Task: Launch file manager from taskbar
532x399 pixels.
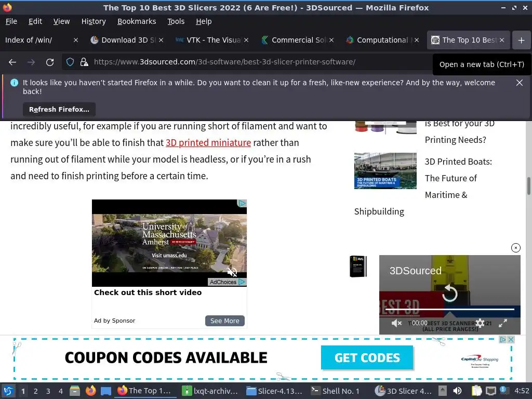Action: [75, 391]
